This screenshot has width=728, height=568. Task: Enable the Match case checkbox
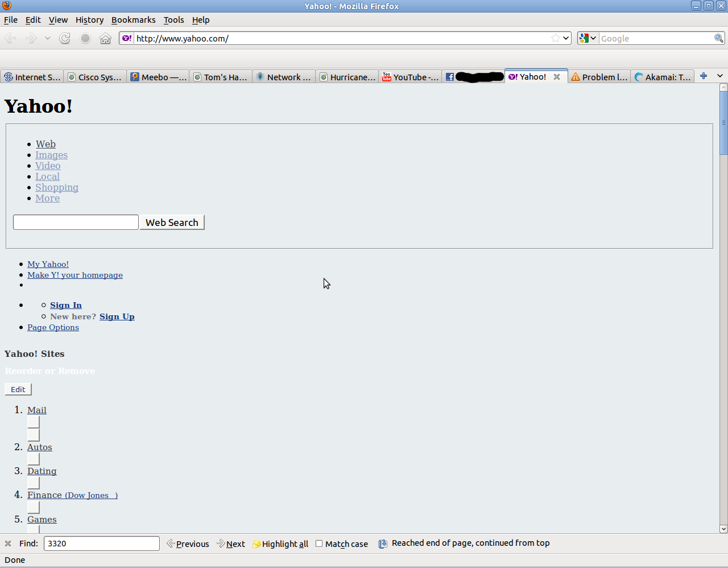[x=319, y=544]
